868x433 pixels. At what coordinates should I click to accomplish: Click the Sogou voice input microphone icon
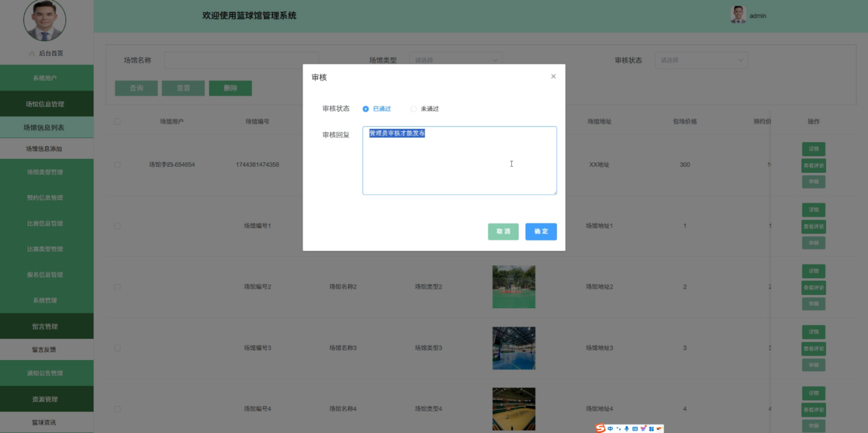click(x=627, y=429)
